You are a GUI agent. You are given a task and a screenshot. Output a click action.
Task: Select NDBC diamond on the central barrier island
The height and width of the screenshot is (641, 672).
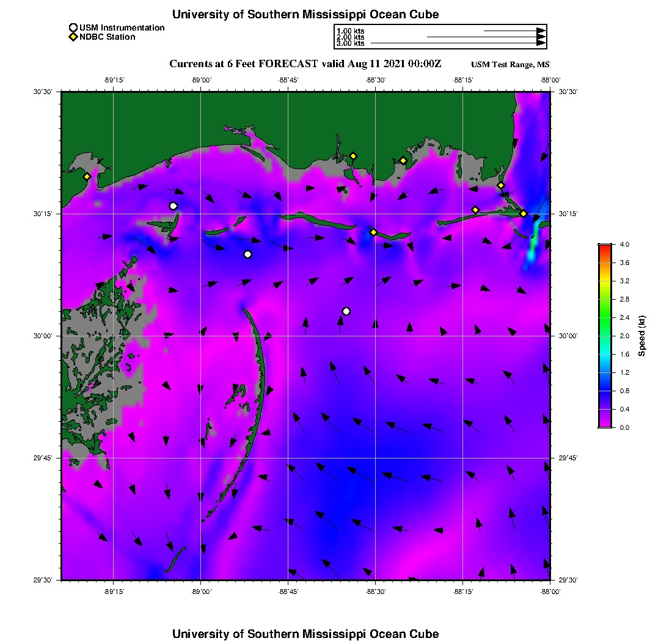tap(373, 232)
